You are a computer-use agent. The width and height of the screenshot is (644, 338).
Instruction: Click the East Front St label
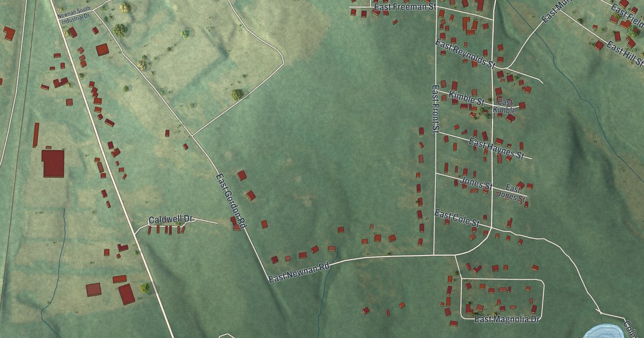[x=436, y=108]
